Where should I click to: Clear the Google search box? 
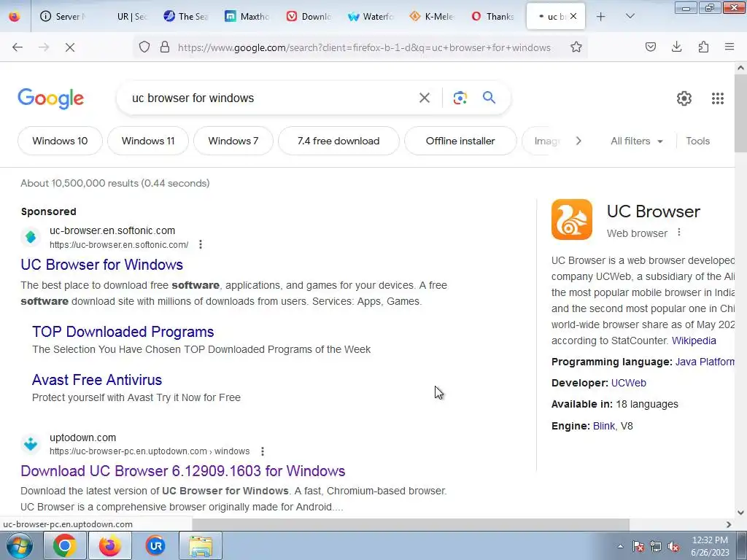pyautogui.click(x=424, y=98)
